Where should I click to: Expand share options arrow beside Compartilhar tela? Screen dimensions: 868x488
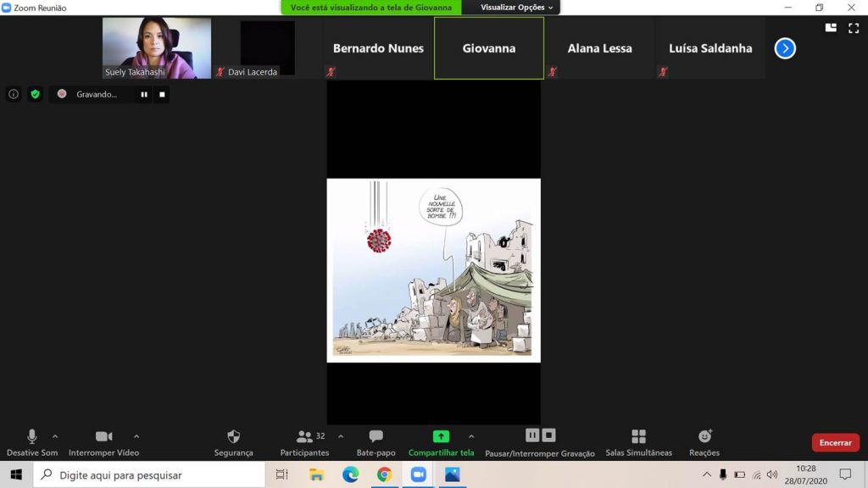[x=471, y=436]
